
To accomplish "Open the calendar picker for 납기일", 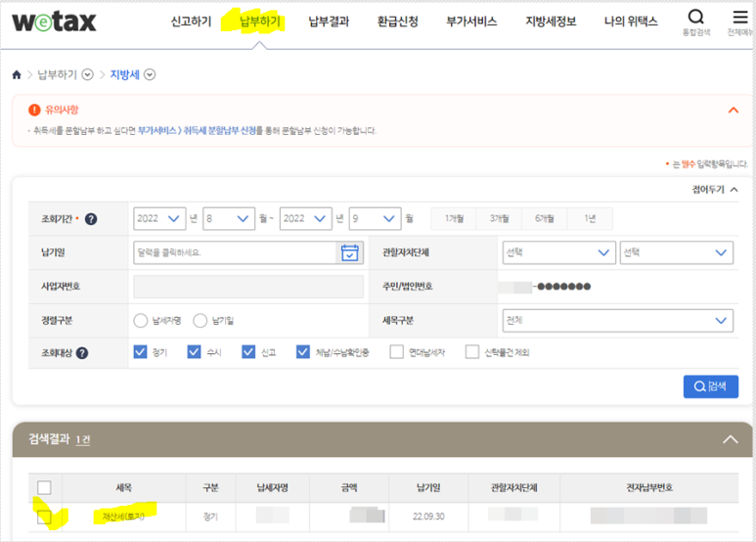I will coord(349,252).
